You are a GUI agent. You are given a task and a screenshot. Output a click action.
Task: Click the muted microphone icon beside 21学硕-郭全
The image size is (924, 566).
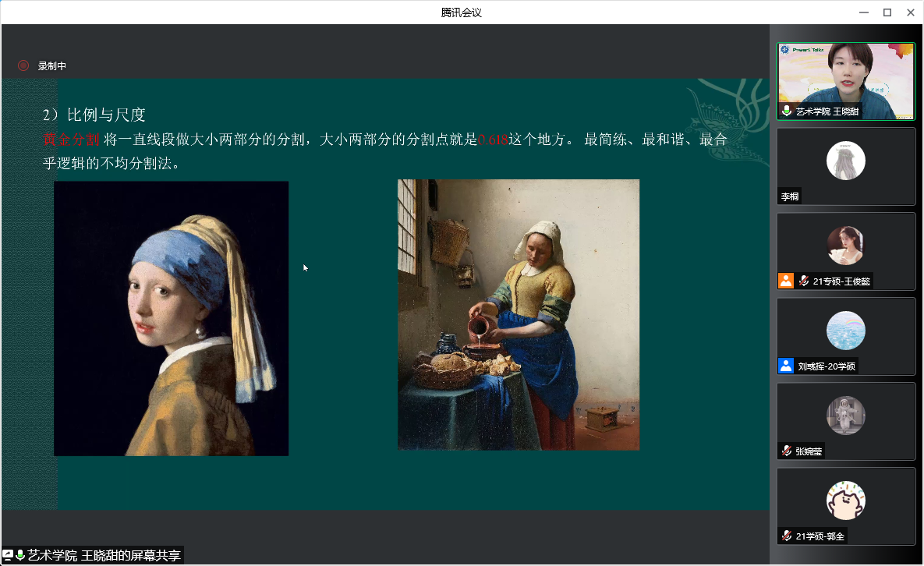[787, 536]
